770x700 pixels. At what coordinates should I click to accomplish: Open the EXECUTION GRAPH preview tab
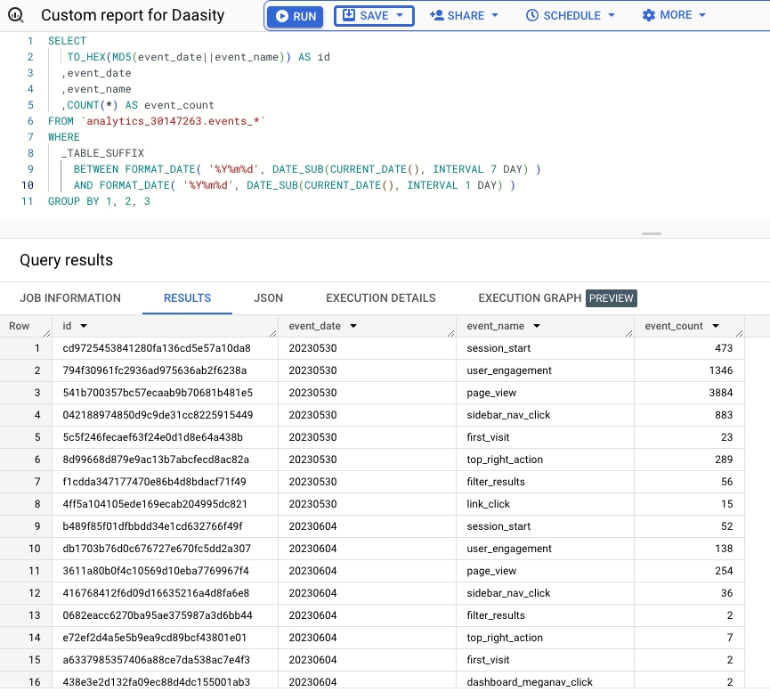tap(556, 298)
